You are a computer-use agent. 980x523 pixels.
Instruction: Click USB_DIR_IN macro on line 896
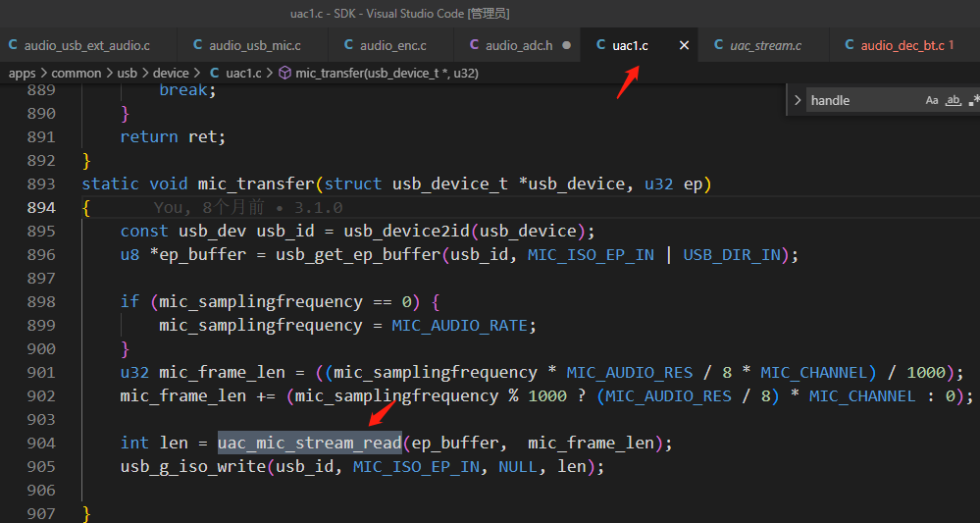coord(732,254)
